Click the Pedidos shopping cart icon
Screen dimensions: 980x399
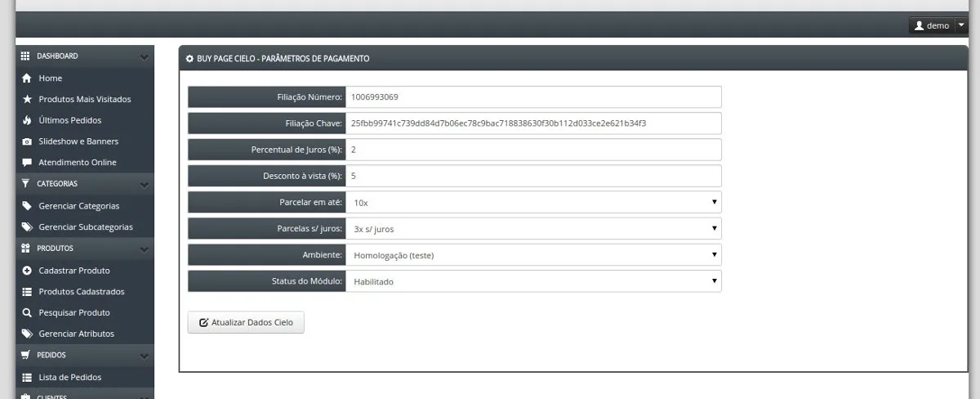click(x=25, y=355)
